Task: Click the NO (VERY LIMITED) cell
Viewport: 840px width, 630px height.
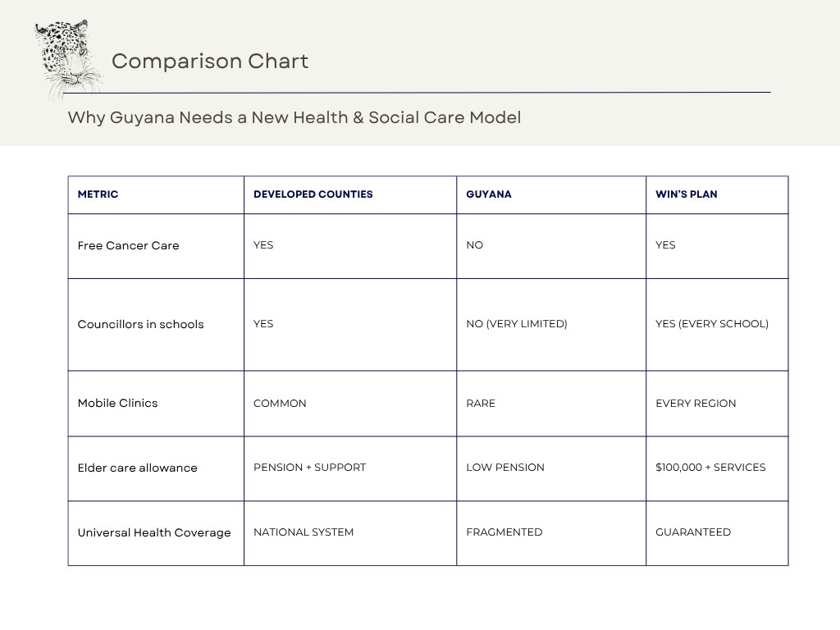Action: tap(516, 324)
